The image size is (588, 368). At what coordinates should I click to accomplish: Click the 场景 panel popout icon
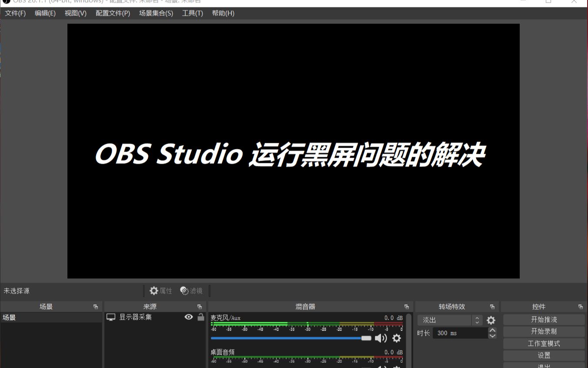click(x=95, y=306)
